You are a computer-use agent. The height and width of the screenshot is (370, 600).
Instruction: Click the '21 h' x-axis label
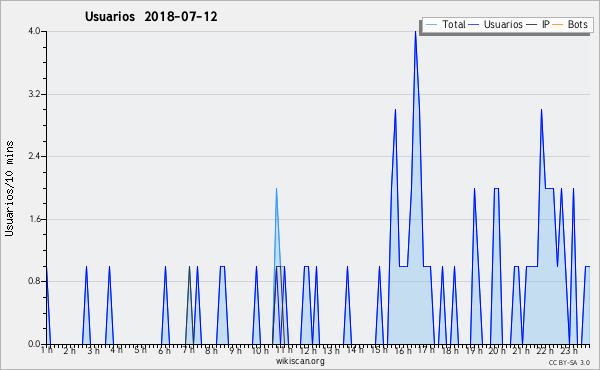[x=521, y=350]
